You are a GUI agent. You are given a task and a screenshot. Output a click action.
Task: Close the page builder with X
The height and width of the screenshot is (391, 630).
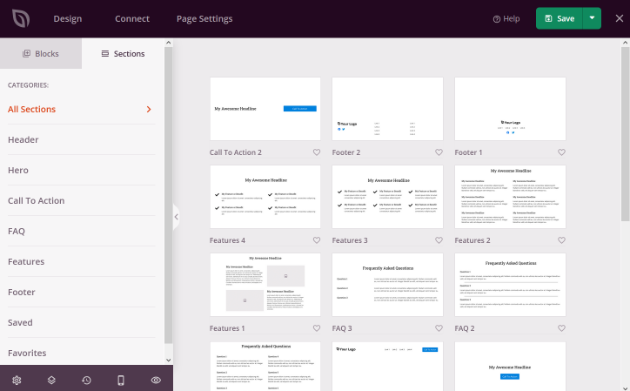619,18
